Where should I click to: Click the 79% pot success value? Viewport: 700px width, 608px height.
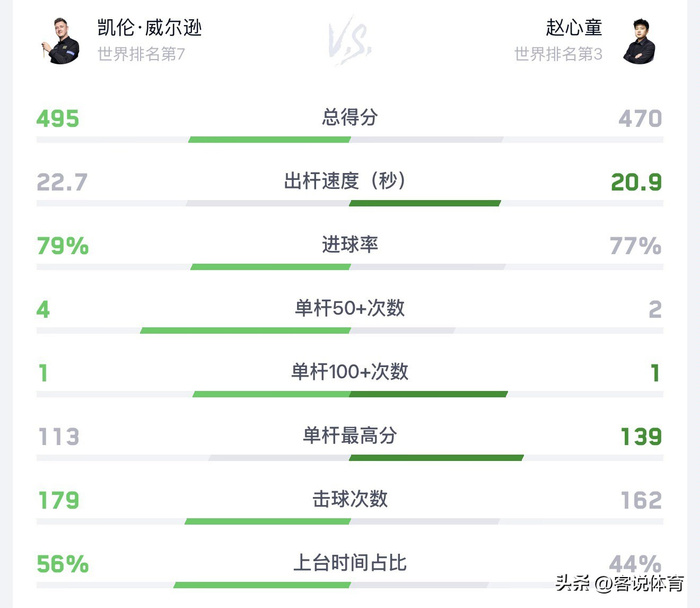(63, 246)
